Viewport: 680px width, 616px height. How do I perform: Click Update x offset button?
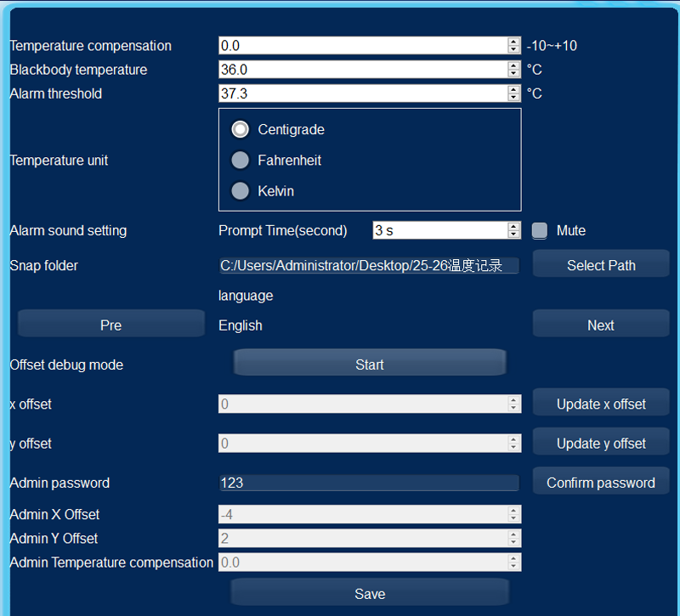point(601,404)
